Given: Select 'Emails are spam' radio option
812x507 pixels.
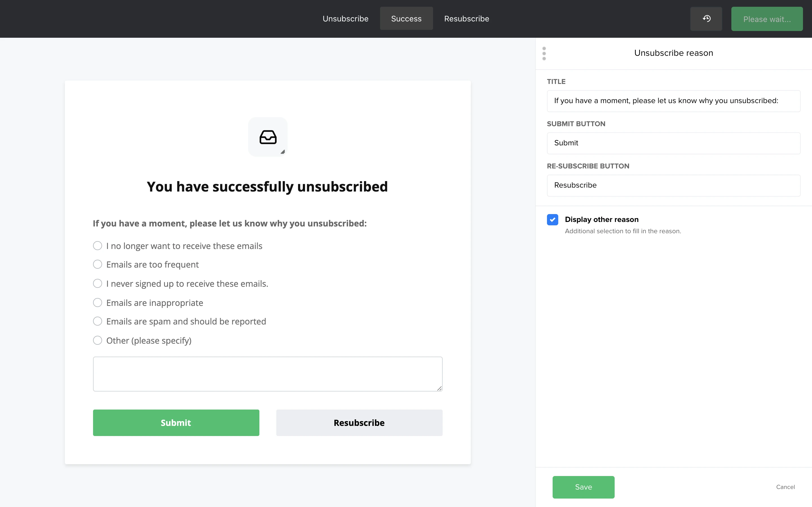Looking at the screenshot, I should click(x=98, y=321).
